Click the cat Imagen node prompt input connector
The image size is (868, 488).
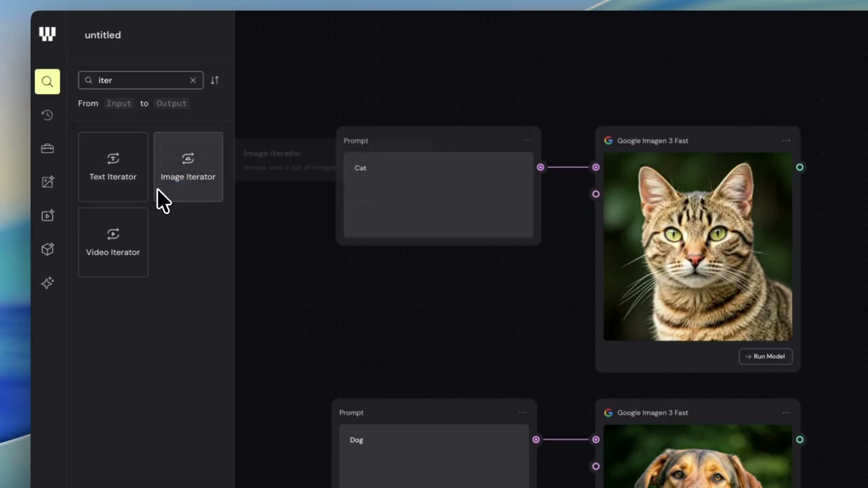pyautogui.click(x=595, y=167)
